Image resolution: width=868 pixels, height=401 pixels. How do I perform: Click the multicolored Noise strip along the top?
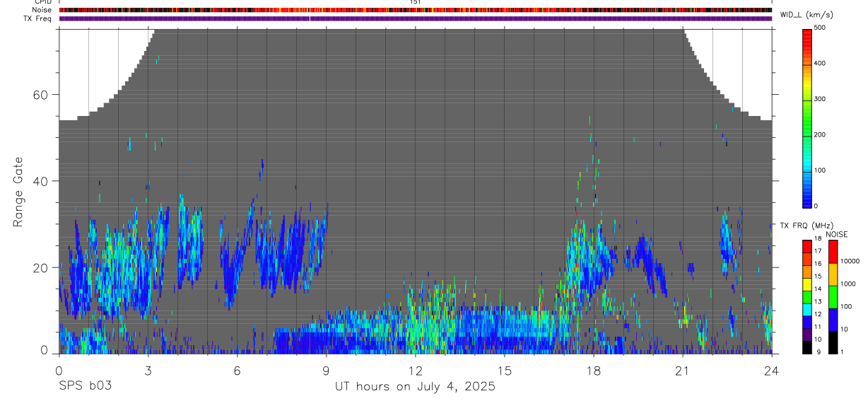point(416,10)
